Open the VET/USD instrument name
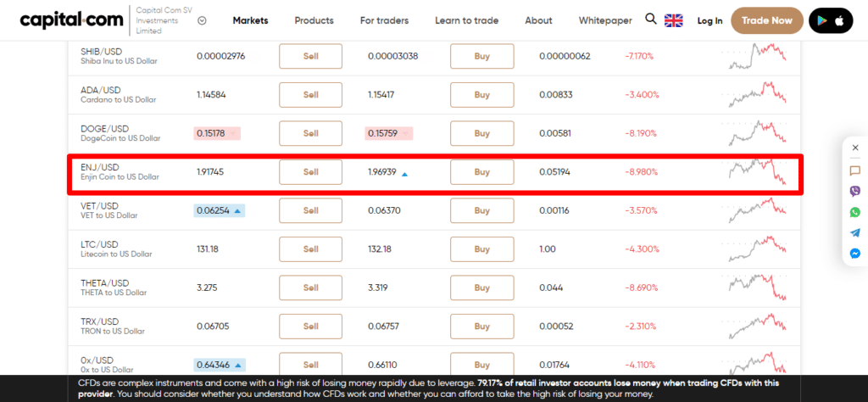The width and height of the screenshot is (868, 402). pos(100,206)
